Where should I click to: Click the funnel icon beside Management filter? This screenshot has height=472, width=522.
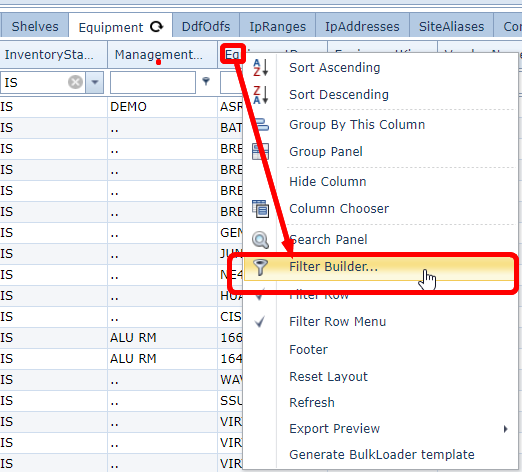pos(206,81)
